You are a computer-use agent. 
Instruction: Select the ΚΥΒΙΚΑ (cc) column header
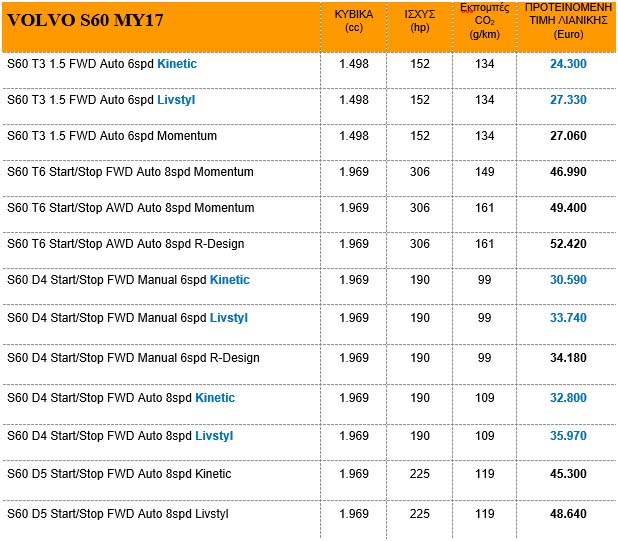[353, 20]
